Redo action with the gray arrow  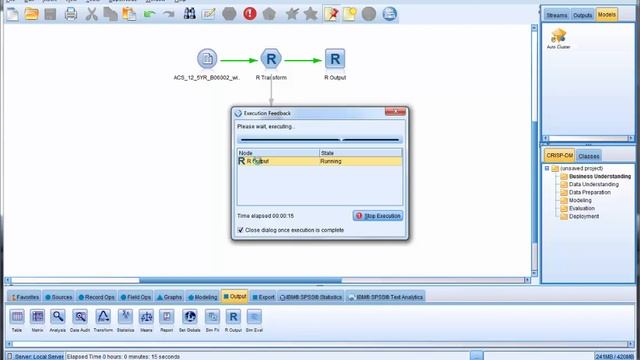pos(168,14)
